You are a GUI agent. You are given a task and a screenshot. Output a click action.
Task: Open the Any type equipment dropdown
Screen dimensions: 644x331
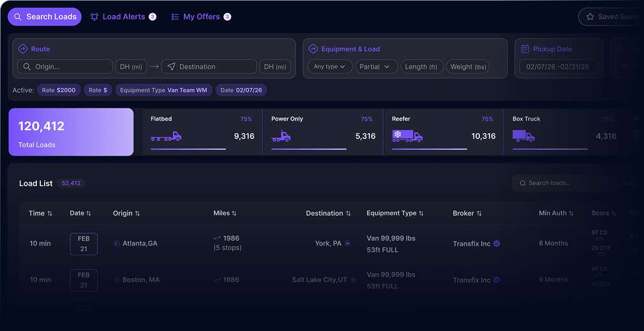330,66
